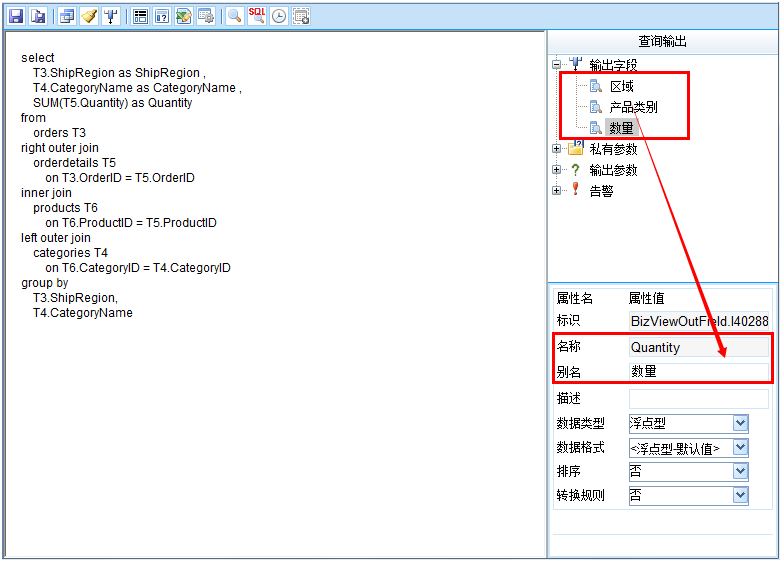Click the empty 描述 input field

pyautogui.click(x=699, y=398)
